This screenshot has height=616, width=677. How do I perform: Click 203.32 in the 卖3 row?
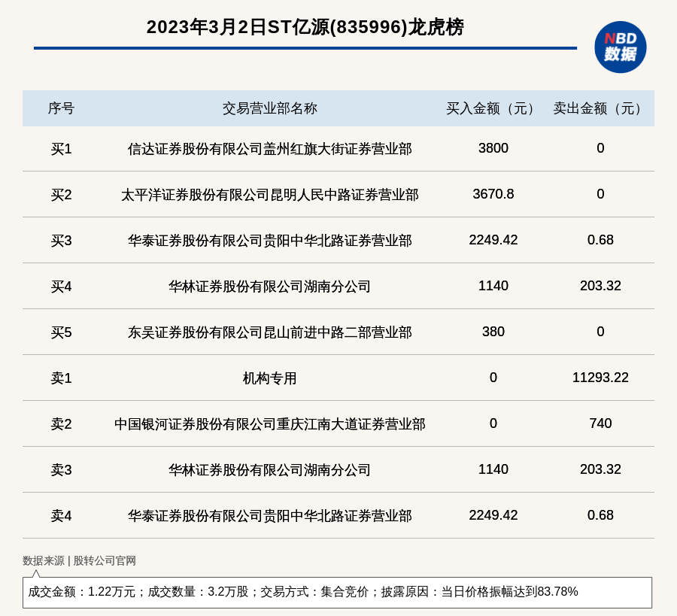(600, 469)
